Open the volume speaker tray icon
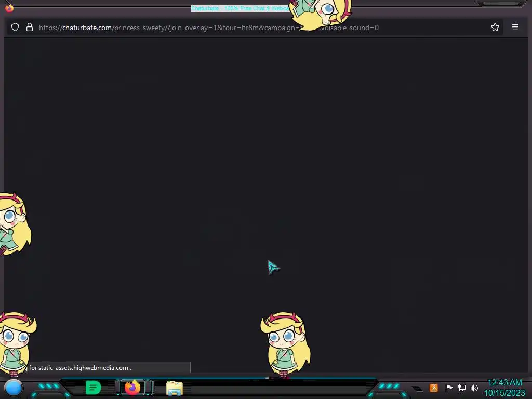 [x=474, y=388]
